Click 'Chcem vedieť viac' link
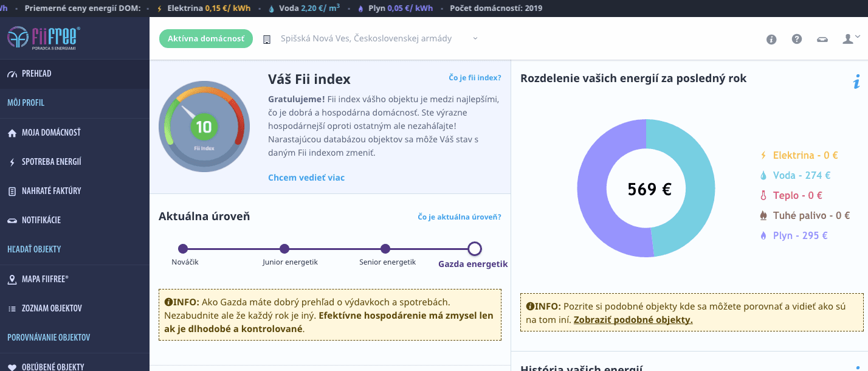 [306, 178]
